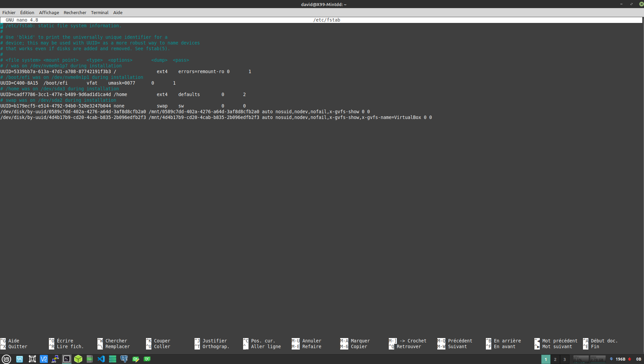Image resolution: width=644 pixels, height=364 pixels.
Task: Expand the Rechercher menu
Action: coord(75,12)
